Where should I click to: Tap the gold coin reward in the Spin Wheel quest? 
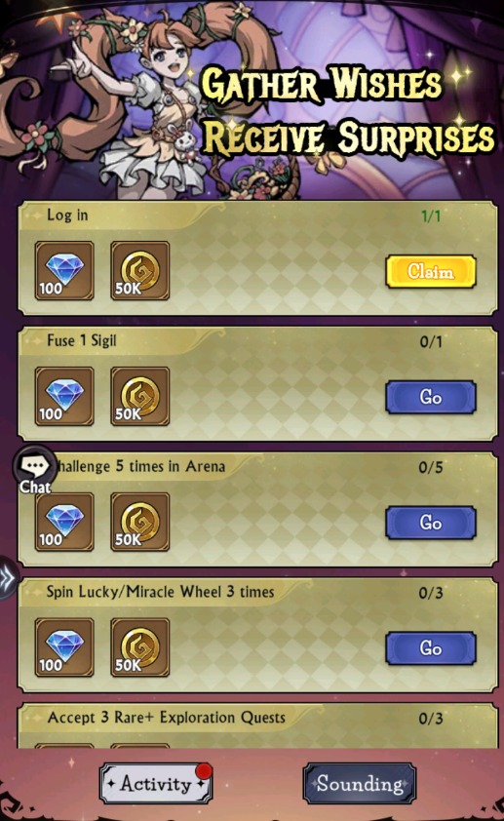click(x=139, y=647)
